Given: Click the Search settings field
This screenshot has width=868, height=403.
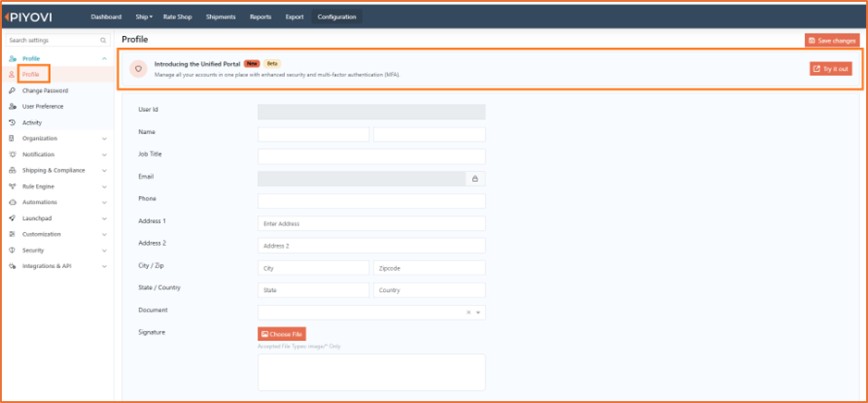Looking at the screenshot, I should coord(57,41).
